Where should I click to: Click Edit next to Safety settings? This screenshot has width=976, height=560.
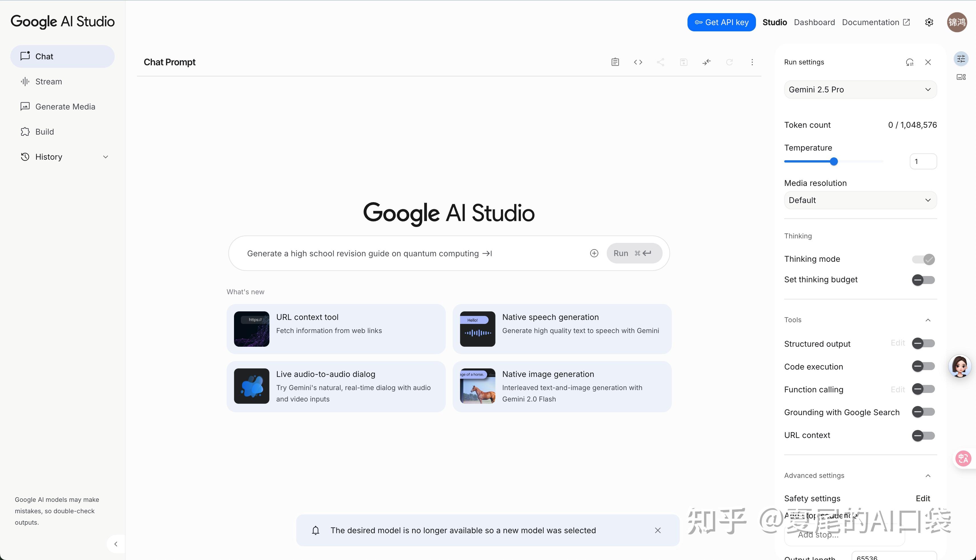pos(923,498)
